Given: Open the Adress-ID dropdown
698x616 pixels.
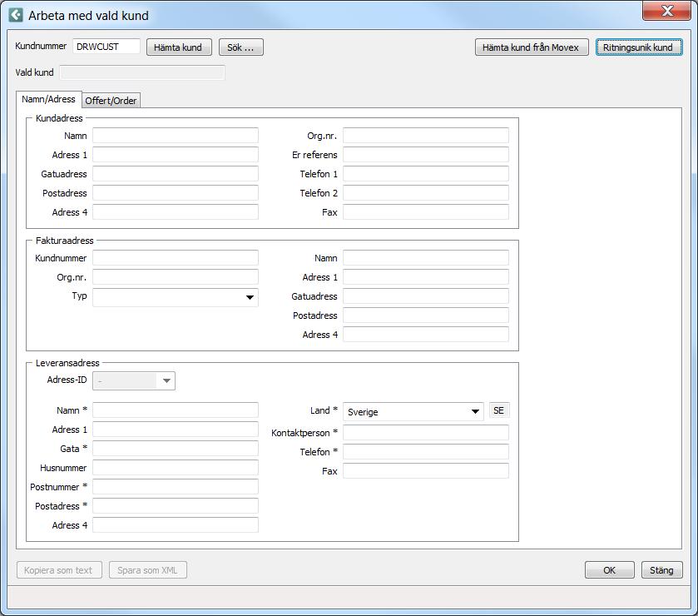Looking at the screenshot, I should click(134, 380).
